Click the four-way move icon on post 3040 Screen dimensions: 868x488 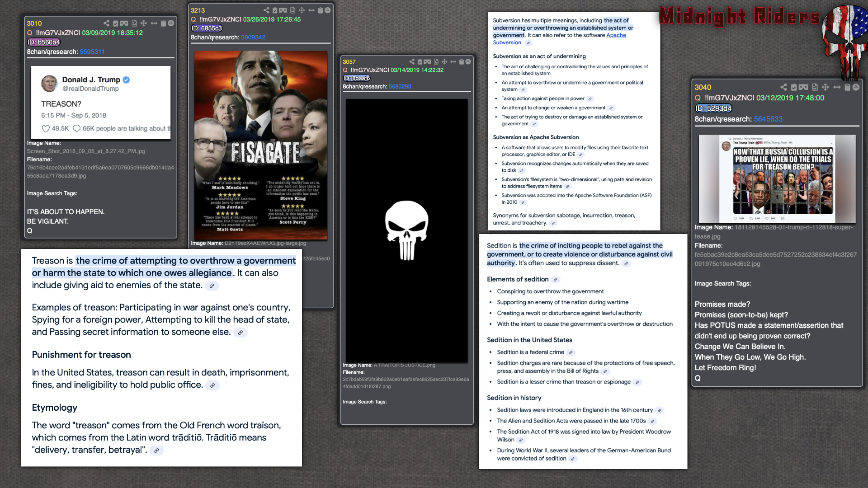(x=825, y=87)
